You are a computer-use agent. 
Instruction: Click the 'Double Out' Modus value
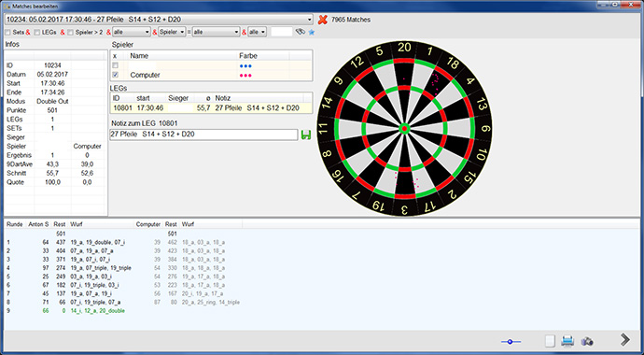tap(52, 102)
